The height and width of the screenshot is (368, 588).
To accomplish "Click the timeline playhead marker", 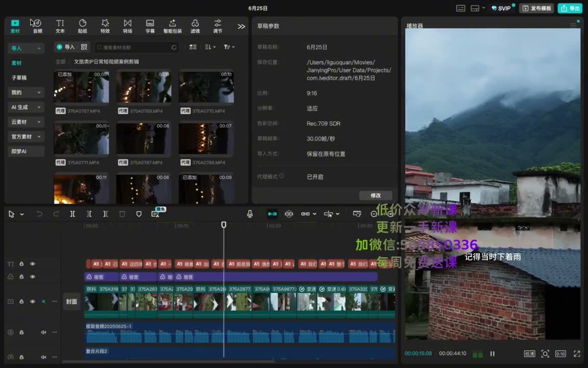I will 224,224.
